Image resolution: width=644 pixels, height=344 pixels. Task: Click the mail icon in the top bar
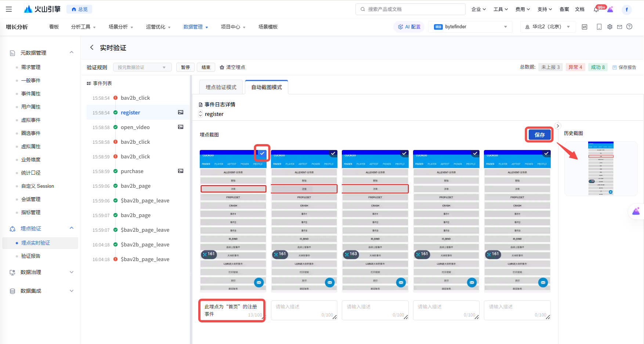(x=619, y=27)
